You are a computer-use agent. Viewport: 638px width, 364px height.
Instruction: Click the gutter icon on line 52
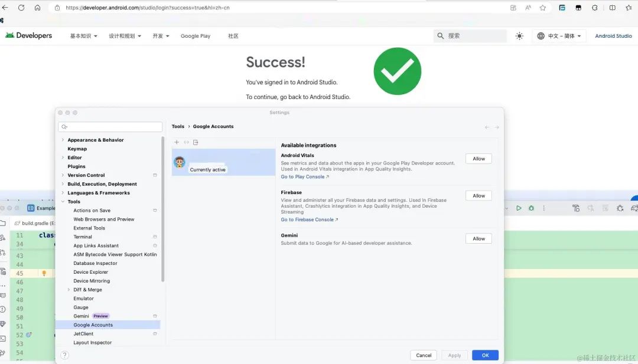pos(29,335)
